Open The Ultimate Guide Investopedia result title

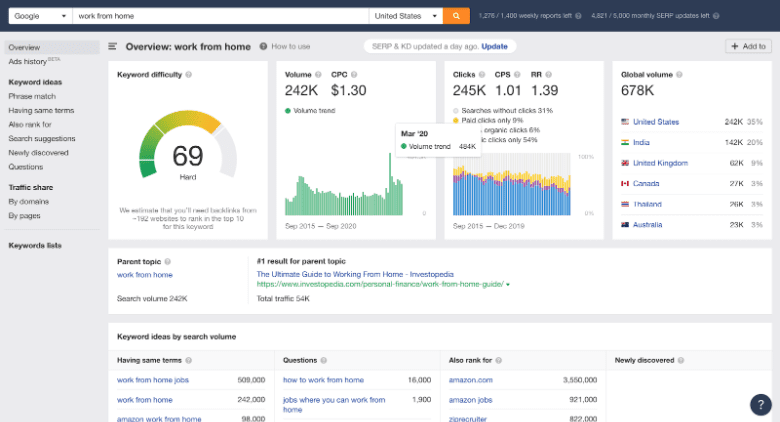pyautogui.click(x=355, y=274)
